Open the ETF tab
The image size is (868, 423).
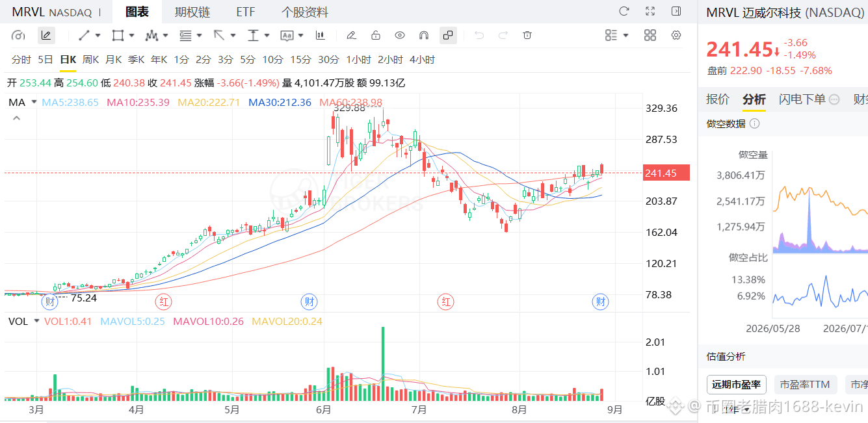point(246,12)
